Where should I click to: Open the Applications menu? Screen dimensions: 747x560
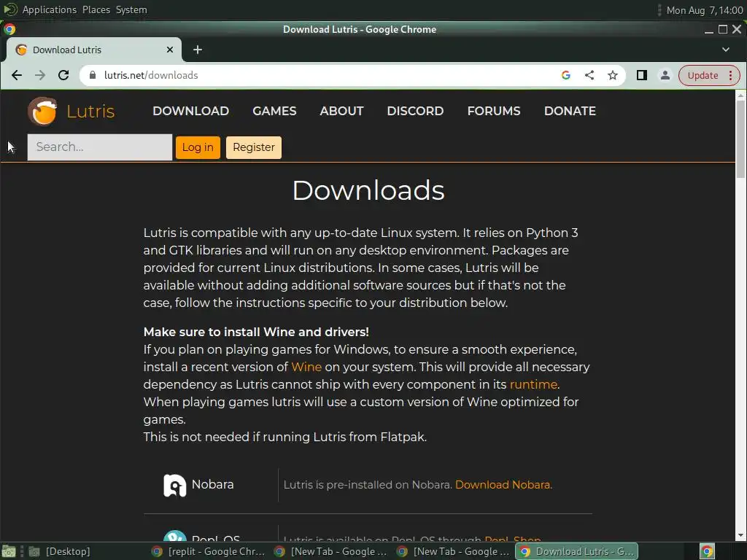(50, 9)
